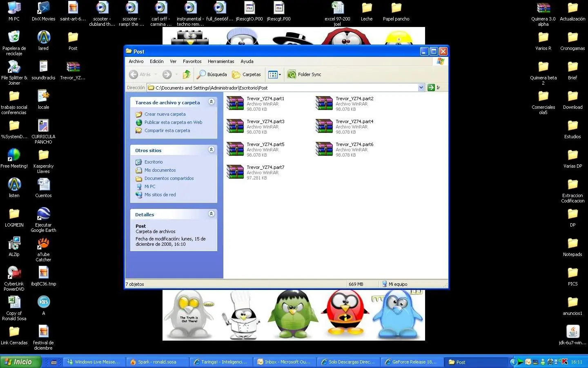Click the Ir go button

point(434,88)
